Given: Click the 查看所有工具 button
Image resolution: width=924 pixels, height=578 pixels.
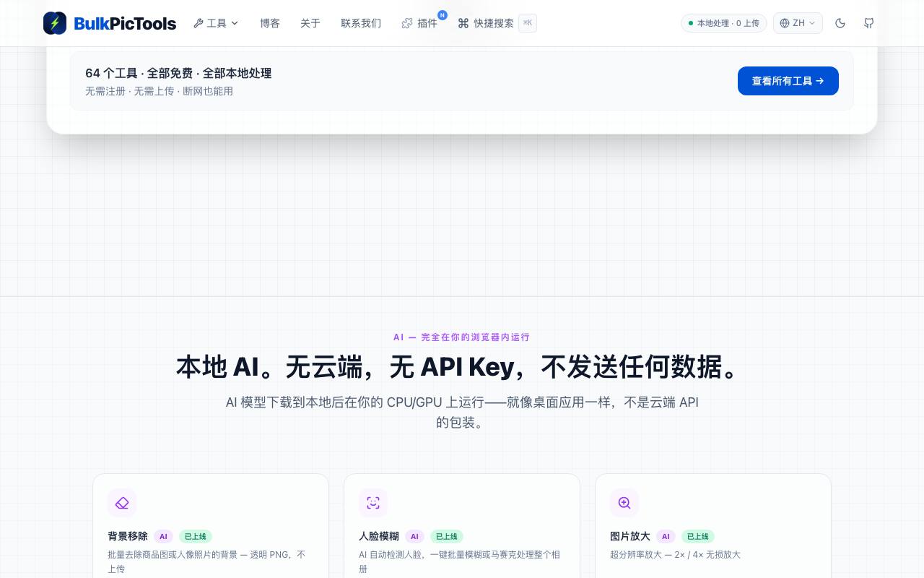Looking at the screenshot, I should click(x=788, y=81).
